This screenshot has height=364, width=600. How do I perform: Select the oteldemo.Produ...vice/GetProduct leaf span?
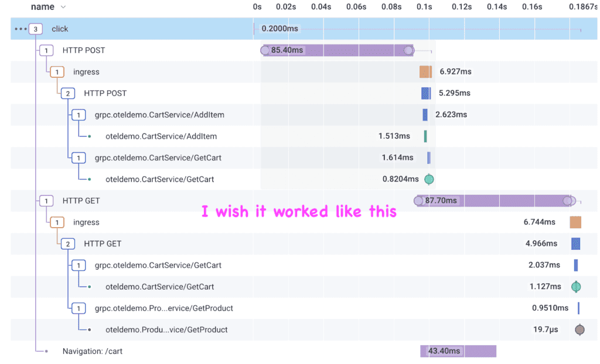[x=166, y=329]
